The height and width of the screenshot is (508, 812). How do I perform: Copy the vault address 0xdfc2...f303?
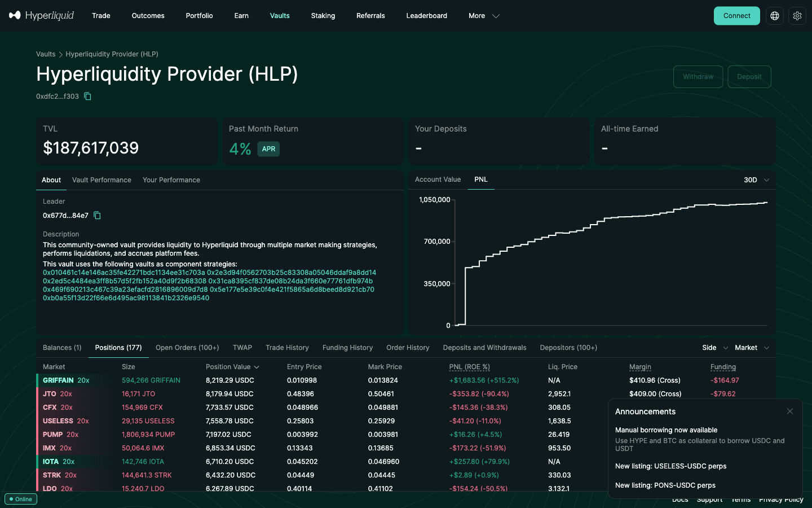pyautogui.click(x=88, y=97)
